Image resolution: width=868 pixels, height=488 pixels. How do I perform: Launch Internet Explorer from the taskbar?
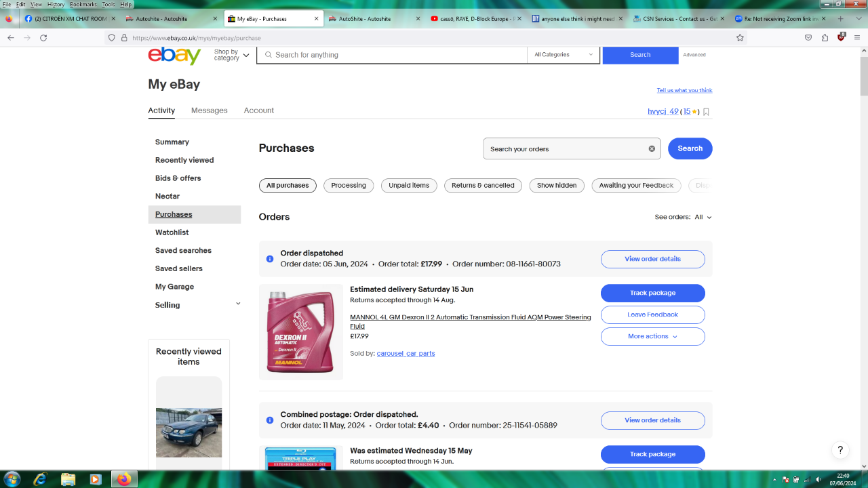[x=41, y=479]
